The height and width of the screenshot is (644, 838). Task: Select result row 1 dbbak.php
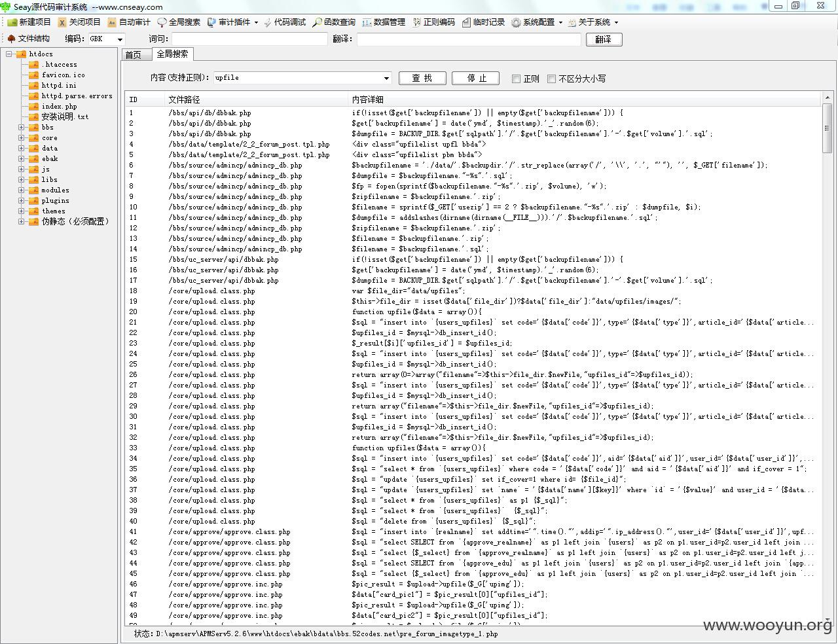[x=473, y=113]
